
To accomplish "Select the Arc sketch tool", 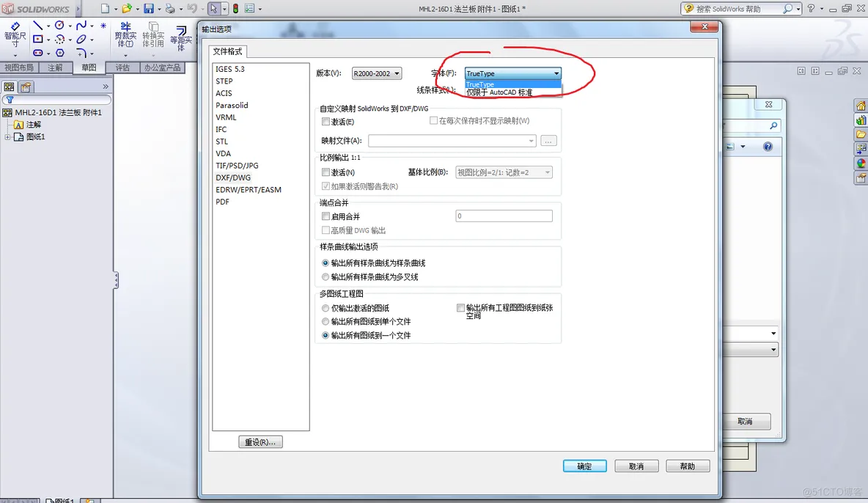I will click(x=59, y=40).
